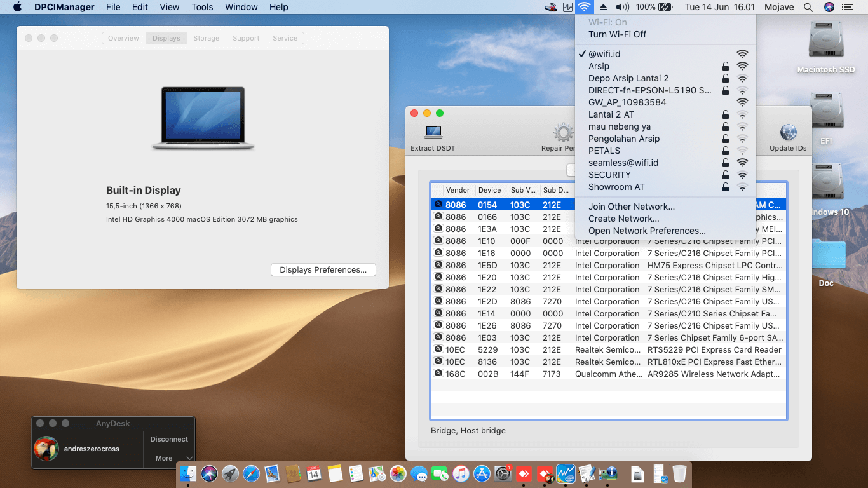868x488 pixels.
Task: Click the Spotlight search icon in the menu bar
Action: [808, 7]
